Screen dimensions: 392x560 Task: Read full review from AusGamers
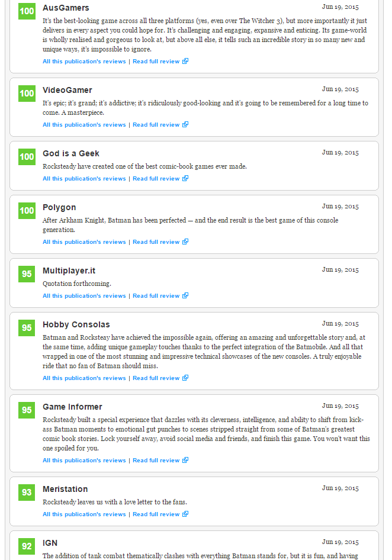[x=156, y=62]
